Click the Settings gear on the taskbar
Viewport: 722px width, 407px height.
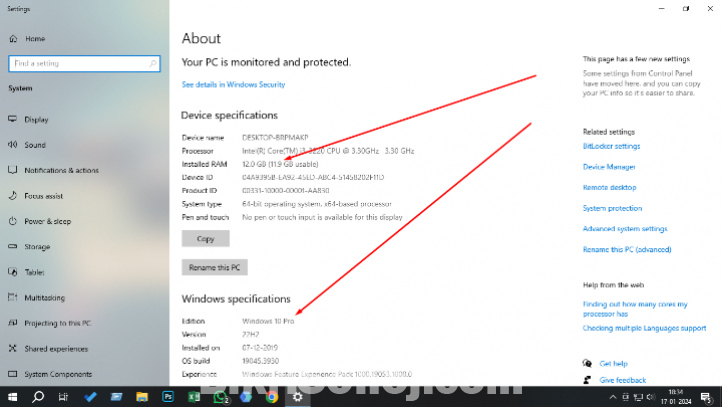pyautogui.click(x=297, y=397)
